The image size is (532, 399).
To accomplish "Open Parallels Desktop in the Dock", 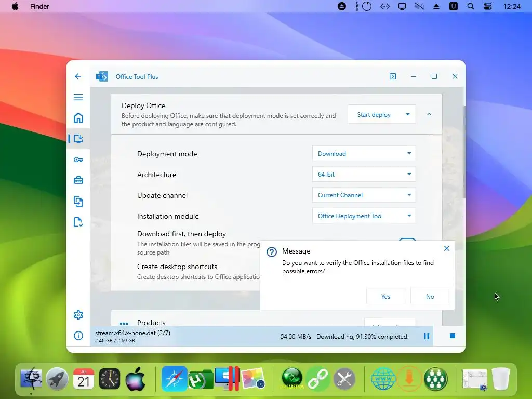I will (x=228, y=379).
